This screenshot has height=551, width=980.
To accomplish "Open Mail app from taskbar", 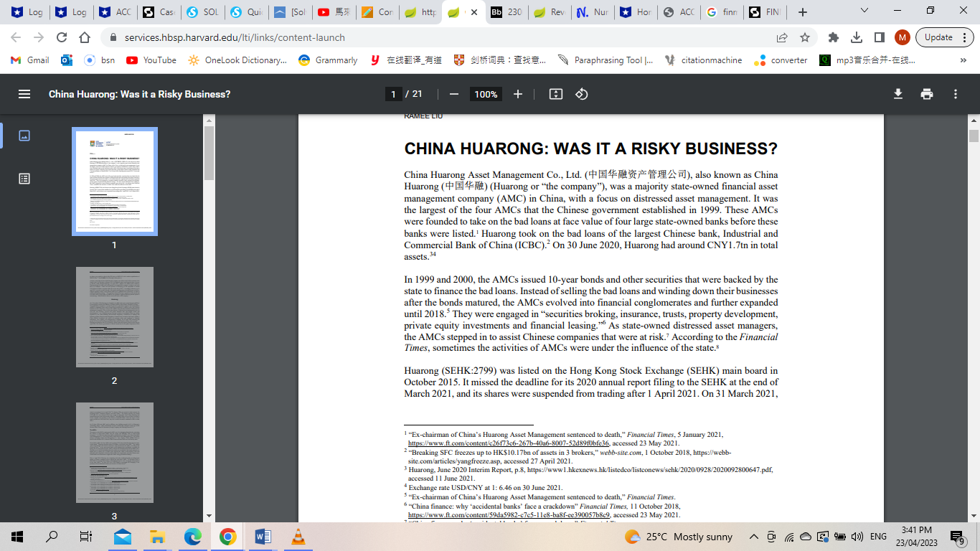I will pos(122,537).
